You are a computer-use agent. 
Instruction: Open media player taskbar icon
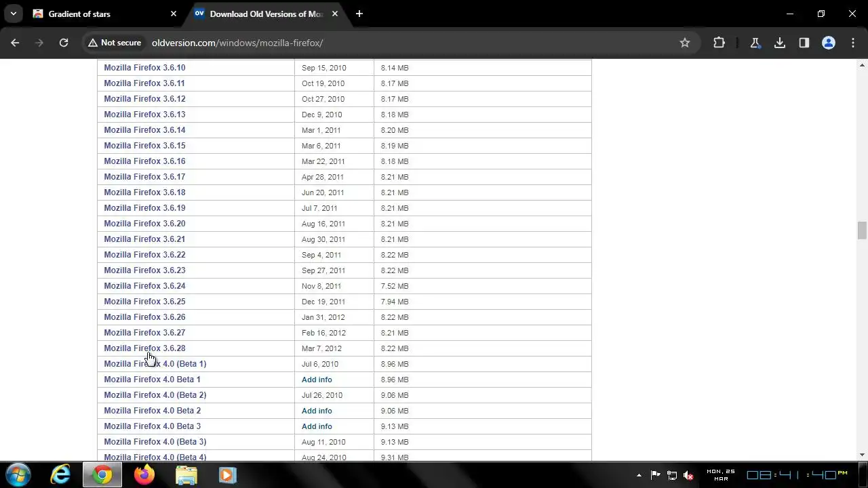pyautogui.click(x=228, y=474)
